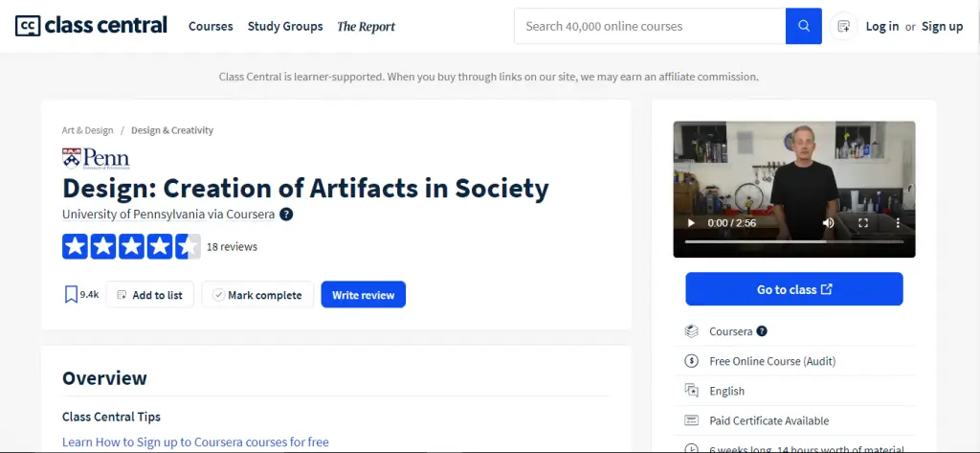
Task: Click the blue search magnifier button
Action: coord(803,26)
